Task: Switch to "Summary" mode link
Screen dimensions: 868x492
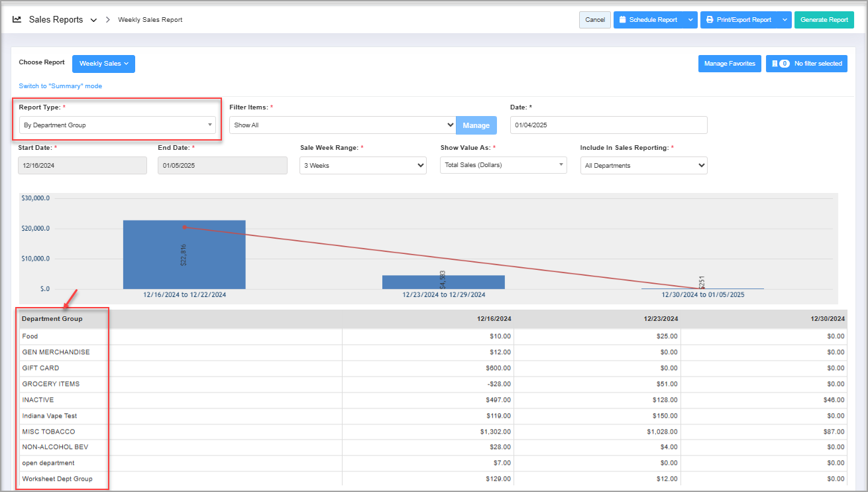Action: [x=60, y=86]
